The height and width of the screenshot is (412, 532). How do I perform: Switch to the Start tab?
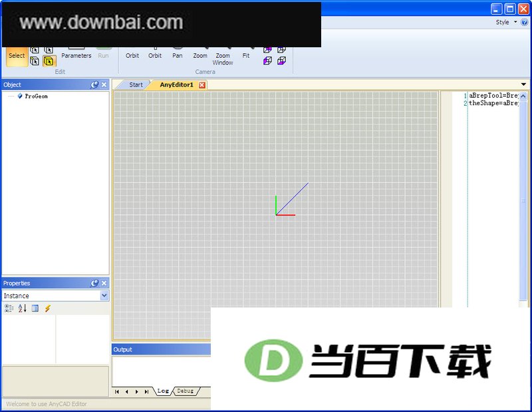pos(136,85)
